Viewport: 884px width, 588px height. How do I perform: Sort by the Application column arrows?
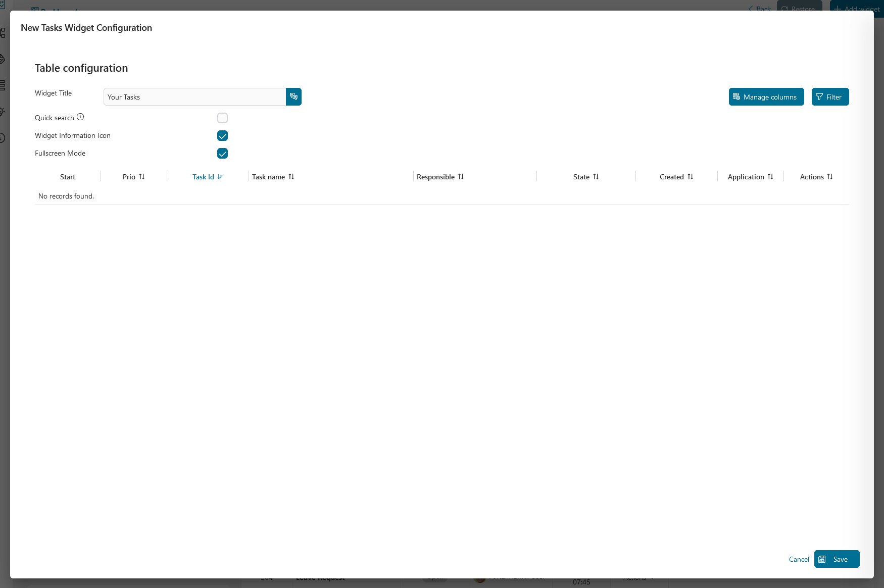(770, 177)
